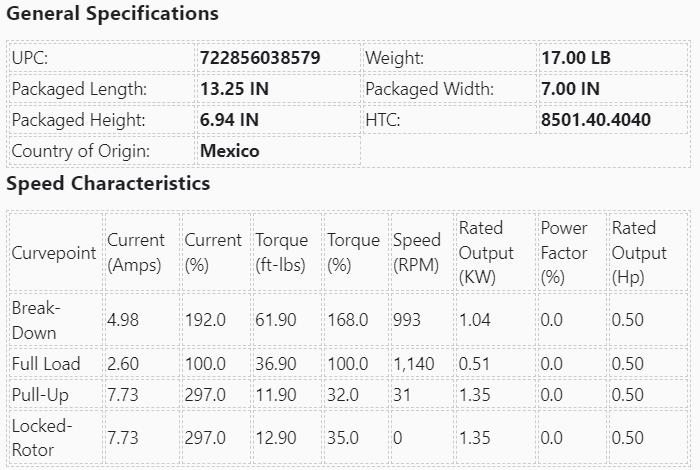
Task: Click the Full Load speed value 1,140
Action: point(414,363)
